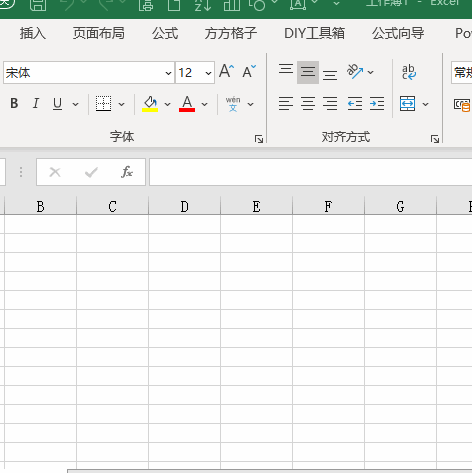The image size is (472, 473).
Task: Open the 页面布局 ribbon tab
Action: [x=99, y=33]
